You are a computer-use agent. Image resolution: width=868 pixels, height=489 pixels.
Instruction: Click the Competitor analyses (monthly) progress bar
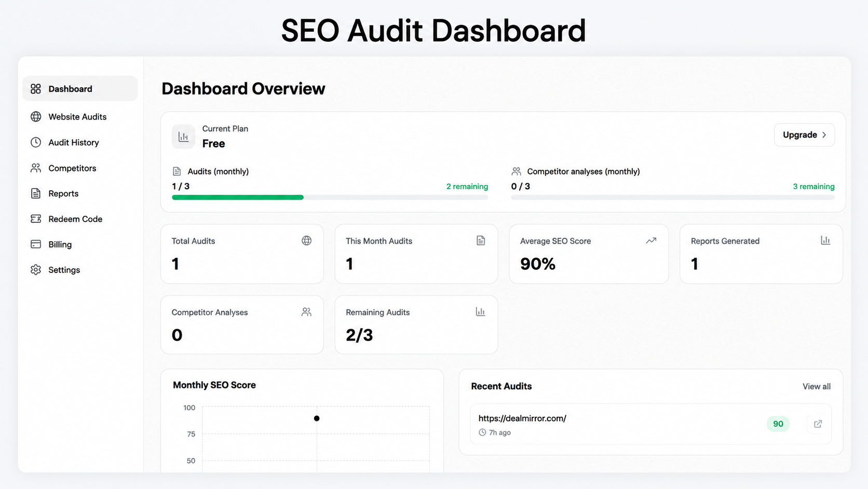click(673, 197)
